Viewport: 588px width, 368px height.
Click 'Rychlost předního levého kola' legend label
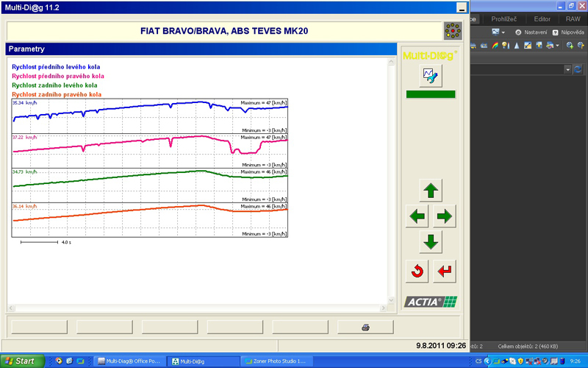[x=56, y=67]
